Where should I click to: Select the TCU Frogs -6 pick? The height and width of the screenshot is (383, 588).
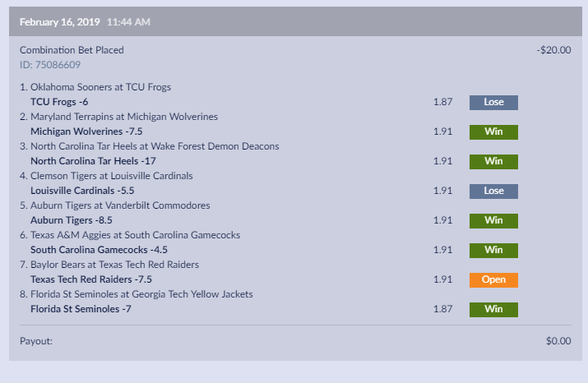59,102
